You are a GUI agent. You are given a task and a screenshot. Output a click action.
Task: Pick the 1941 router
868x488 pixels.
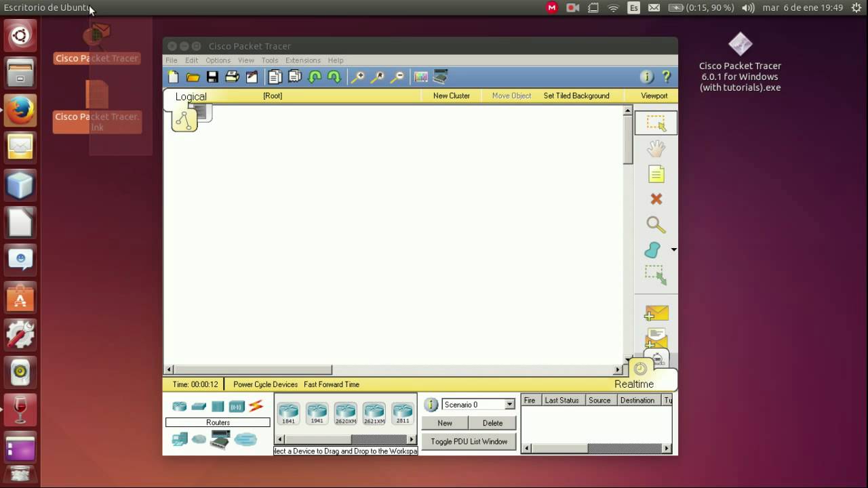(x=317, y=413)
